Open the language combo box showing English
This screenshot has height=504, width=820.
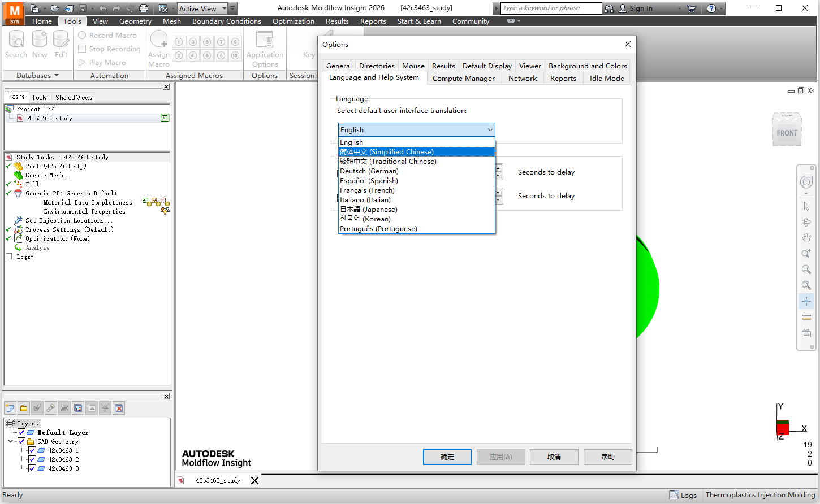tap(417, 130)
